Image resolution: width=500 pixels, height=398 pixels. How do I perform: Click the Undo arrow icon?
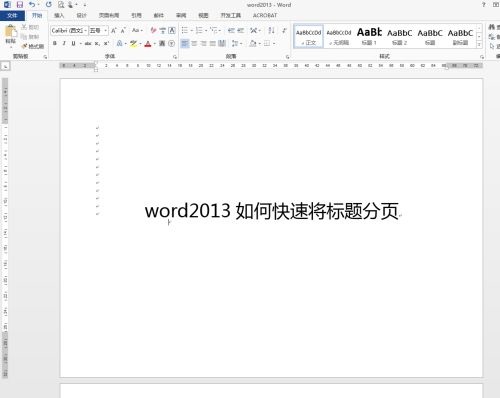(32, 5)
